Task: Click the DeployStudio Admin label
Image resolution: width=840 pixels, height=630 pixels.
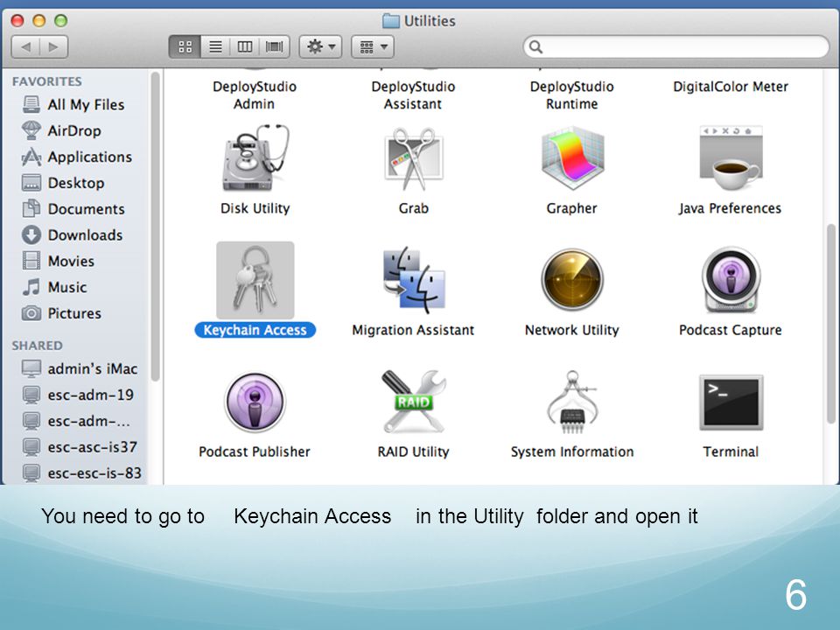Action: [x=255, y=94]
